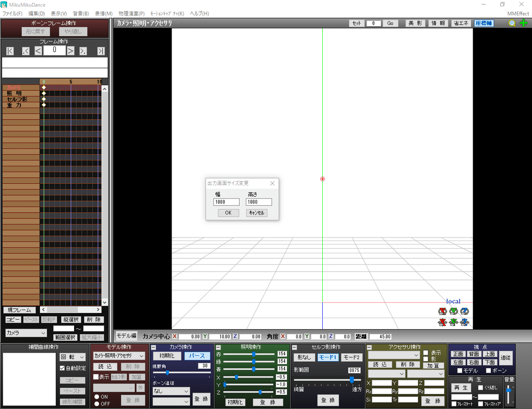Select the OFF radio button
The height and width of the screenshot is (409, 532).
coord(96,404)
